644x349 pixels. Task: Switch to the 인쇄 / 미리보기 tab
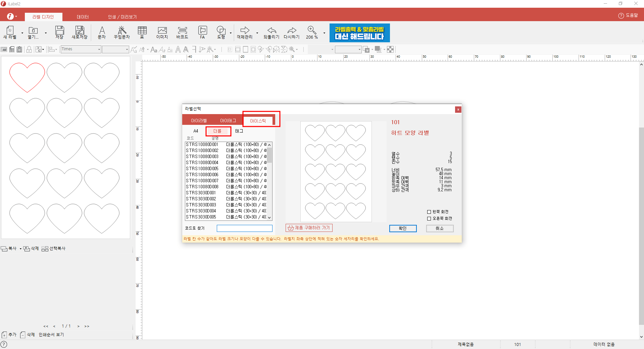[x=122, y=17]
